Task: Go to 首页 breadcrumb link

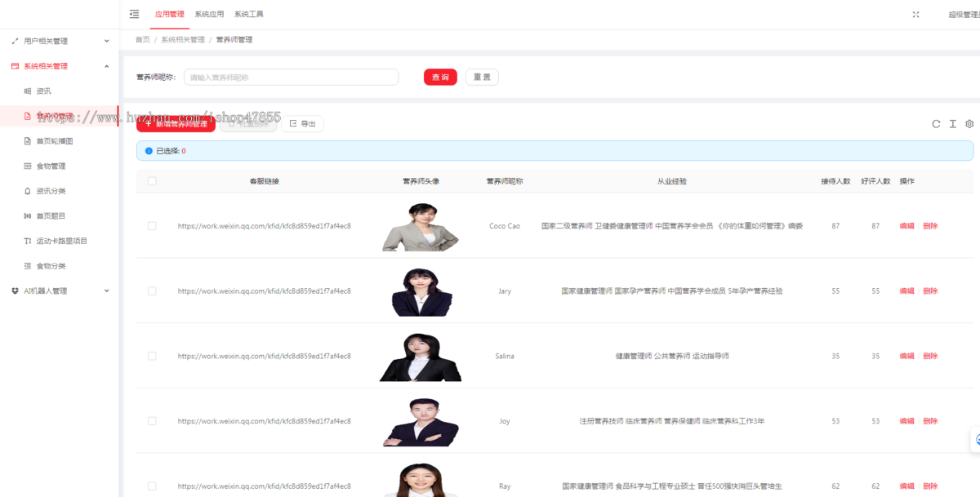Action: [143, 39]
